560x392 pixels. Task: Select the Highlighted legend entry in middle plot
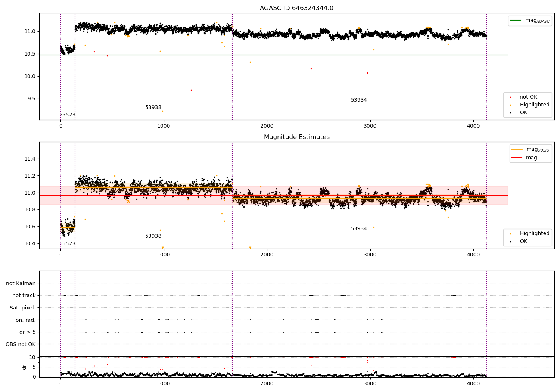pos(535,234)
